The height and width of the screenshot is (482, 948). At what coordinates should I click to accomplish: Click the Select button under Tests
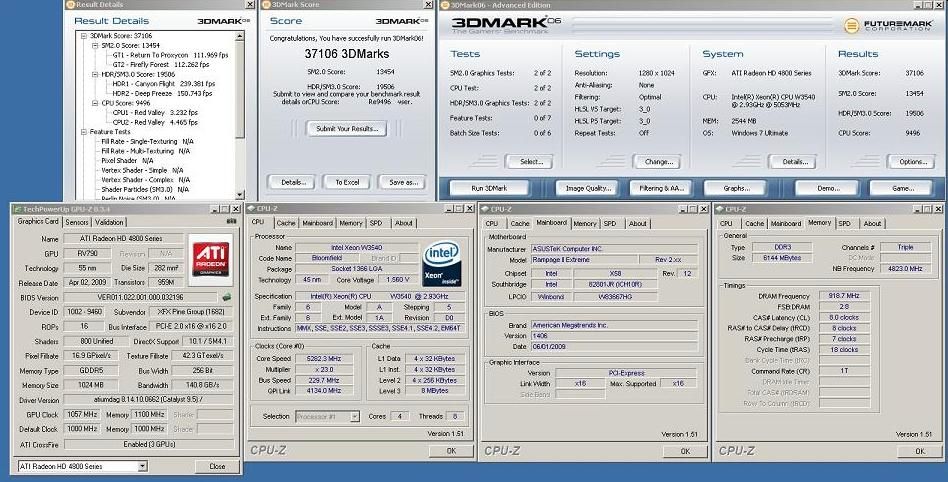[529, 161]
